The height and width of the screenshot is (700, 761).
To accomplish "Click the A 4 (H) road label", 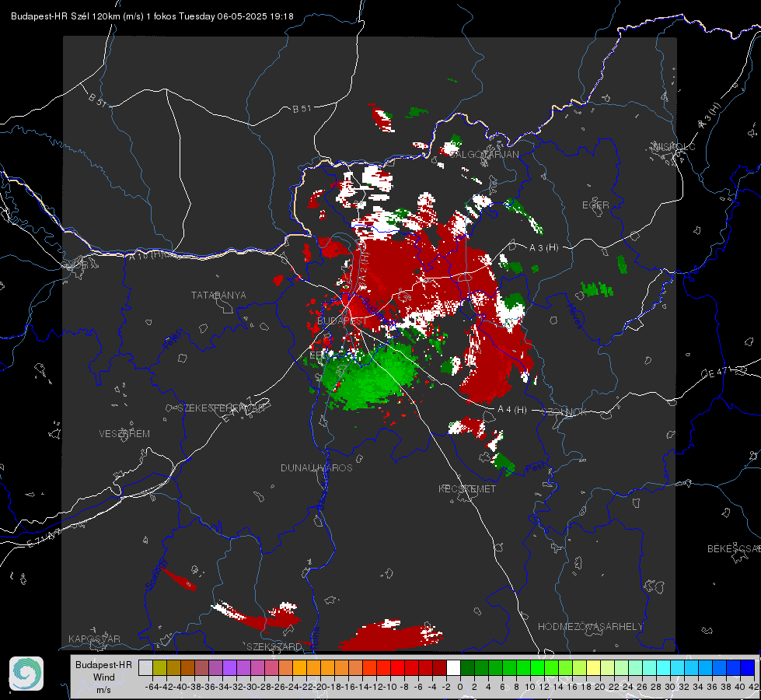I will tap(512, 410).
